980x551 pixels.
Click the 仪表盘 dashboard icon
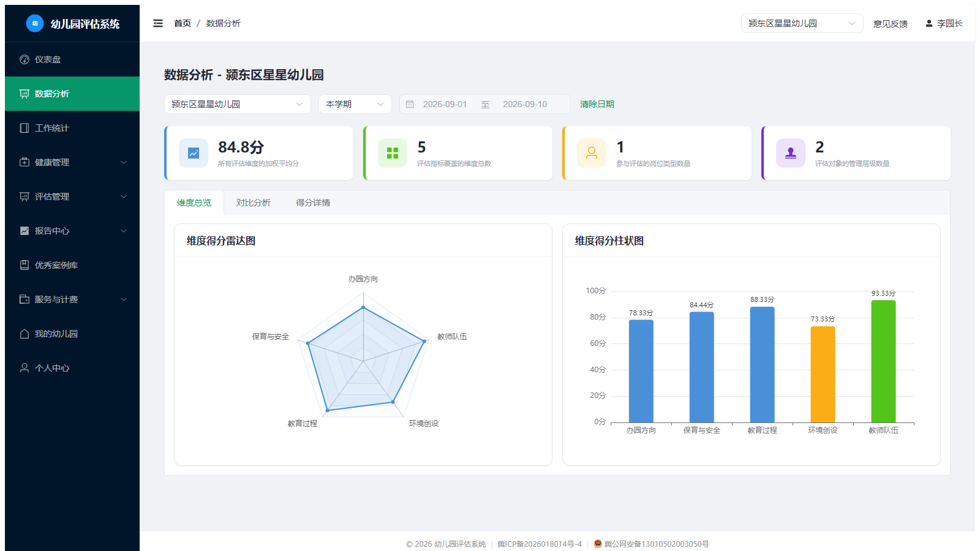click(24, 59)
